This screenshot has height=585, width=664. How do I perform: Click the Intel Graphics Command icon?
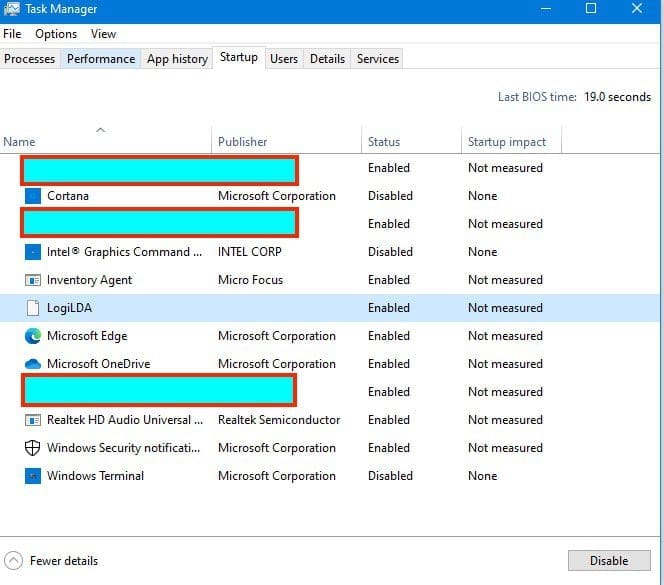click(32, 252)
